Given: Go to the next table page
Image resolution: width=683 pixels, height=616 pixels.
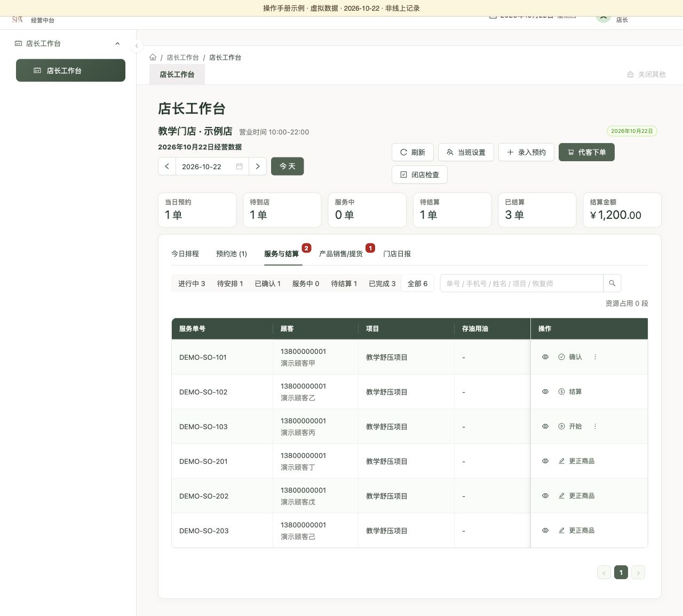Looking at the screenshot, I should [638, 573].
